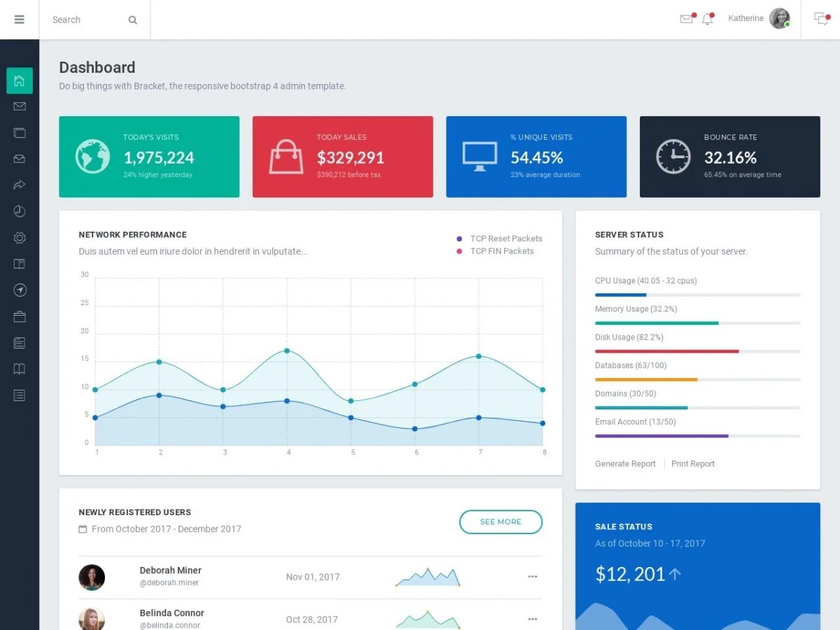Click the Generate Report link
The image size is (840, 630).
(625, 463)
